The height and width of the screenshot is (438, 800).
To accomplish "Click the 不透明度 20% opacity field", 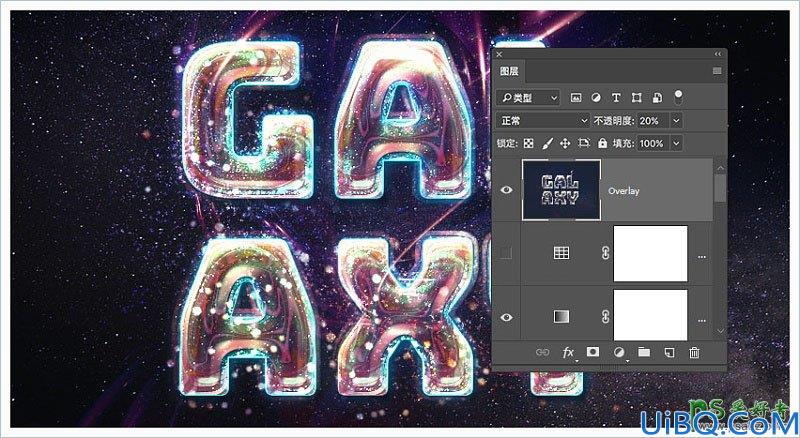I will 653,120.
